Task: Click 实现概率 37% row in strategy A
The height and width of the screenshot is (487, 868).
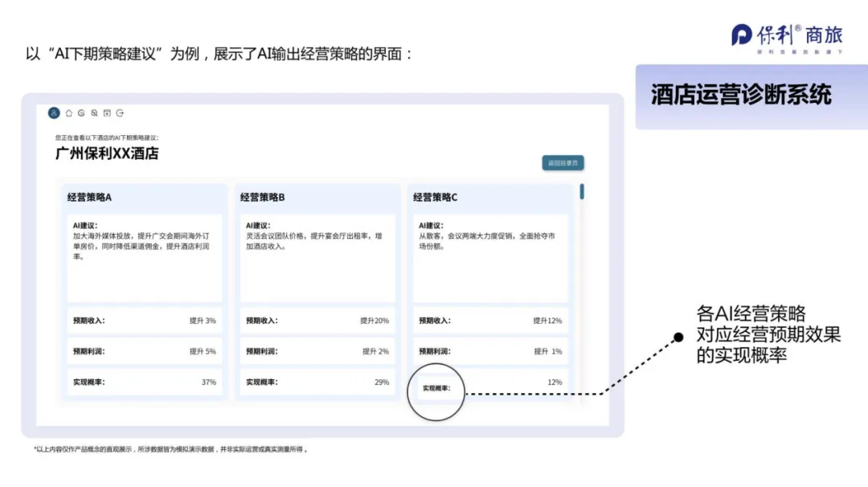Action: 145,383
